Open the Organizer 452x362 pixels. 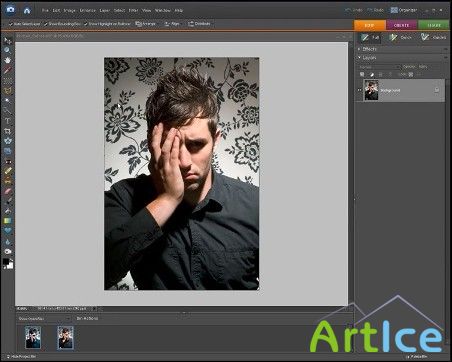coord(404,10)
